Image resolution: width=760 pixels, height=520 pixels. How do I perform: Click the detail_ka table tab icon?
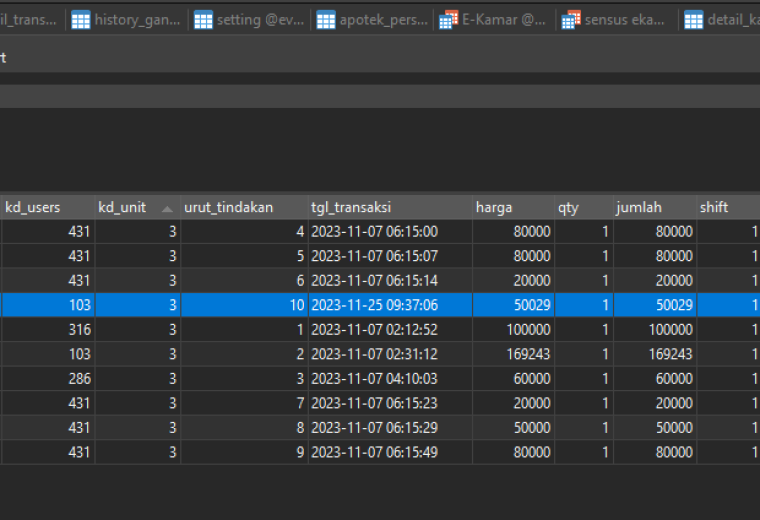click(x=694, y=20)
